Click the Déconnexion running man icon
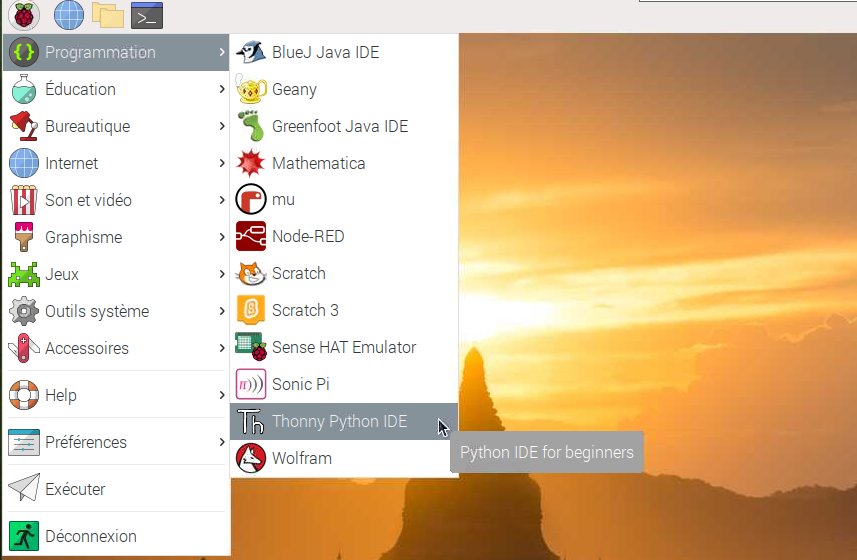This screenshot has height=560, width=857. pyautogui.click(x=24, y=536)
